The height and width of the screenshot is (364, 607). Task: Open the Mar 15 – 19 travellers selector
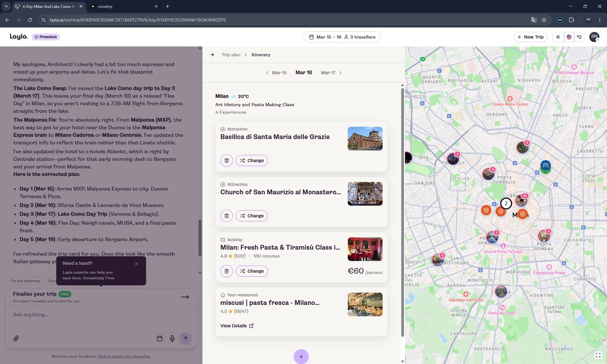tap(342, 37)
